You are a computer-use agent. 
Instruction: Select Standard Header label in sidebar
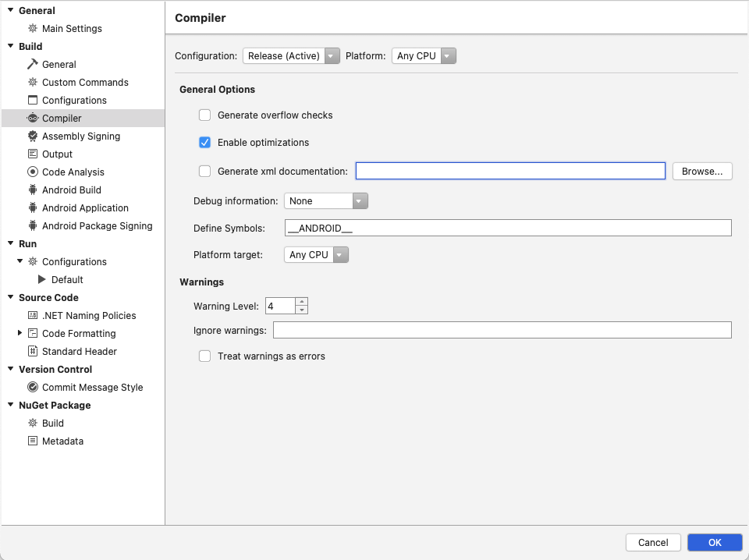[x=80, y=352]
